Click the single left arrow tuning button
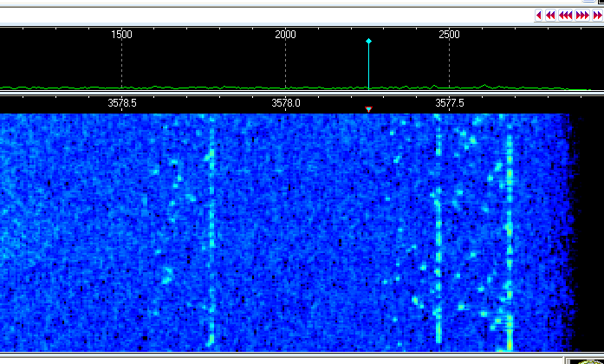 click(x=539, y=16)
